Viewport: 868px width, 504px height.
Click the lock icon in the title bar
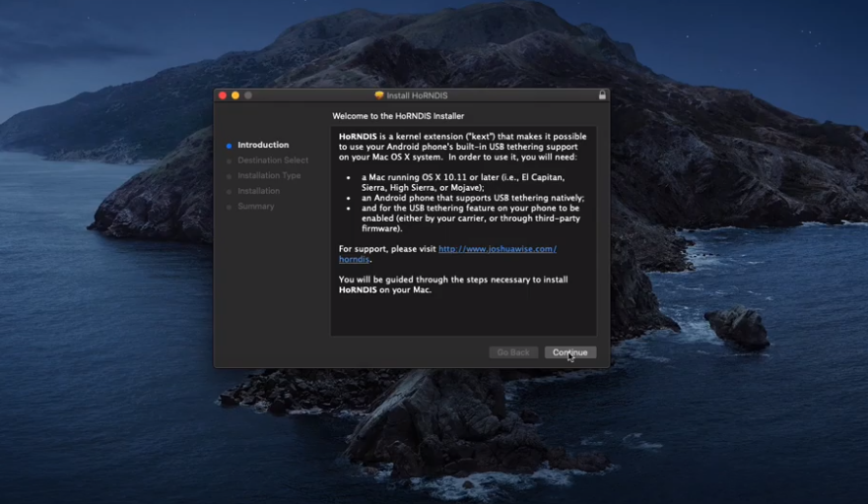coord(602,95)
